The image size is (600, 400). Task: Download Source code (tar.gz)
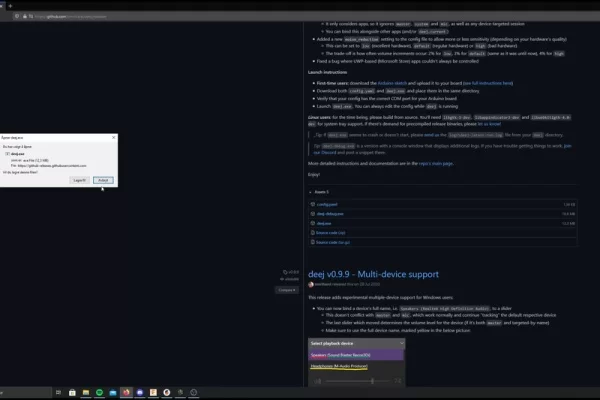pos(333,242)
